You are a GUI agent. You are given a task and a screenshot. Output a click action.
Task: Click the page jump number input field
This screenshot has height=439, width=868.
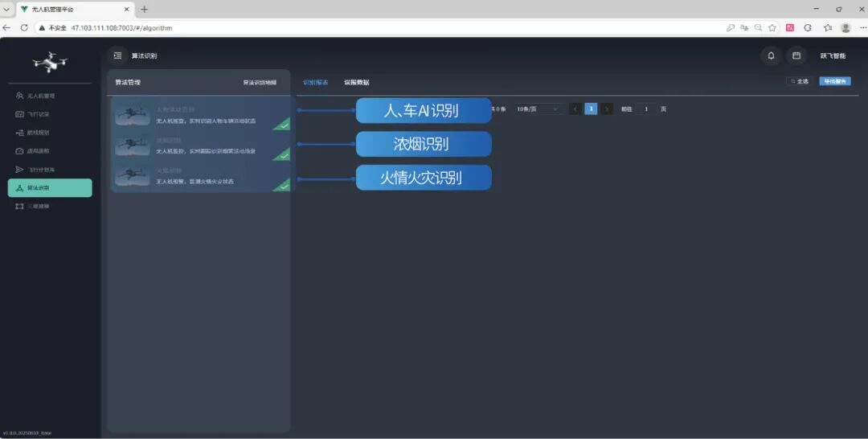[646, 109]
